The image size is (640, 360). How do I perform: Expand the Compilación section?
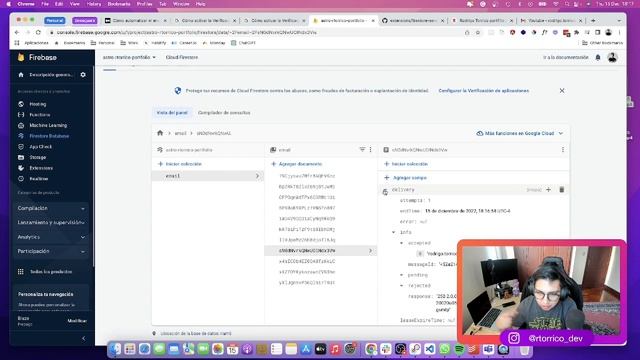tap(51, 208)
